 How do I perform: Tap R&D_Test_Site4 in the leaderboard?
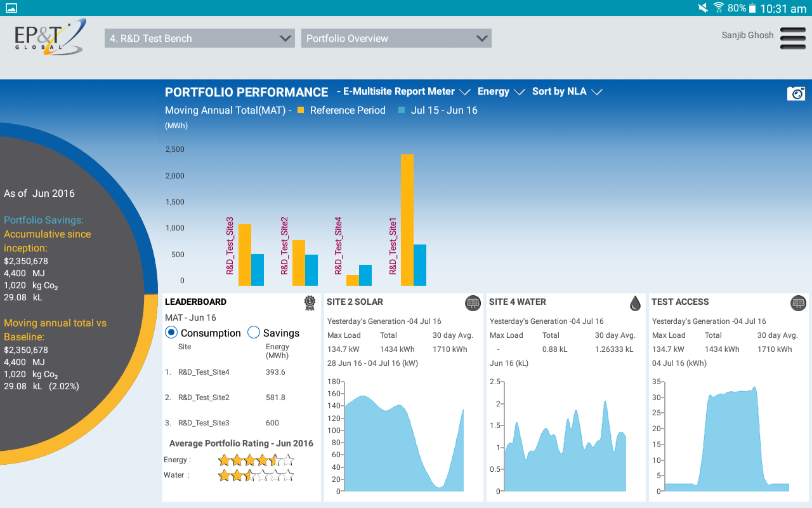[x=204, y=372]
